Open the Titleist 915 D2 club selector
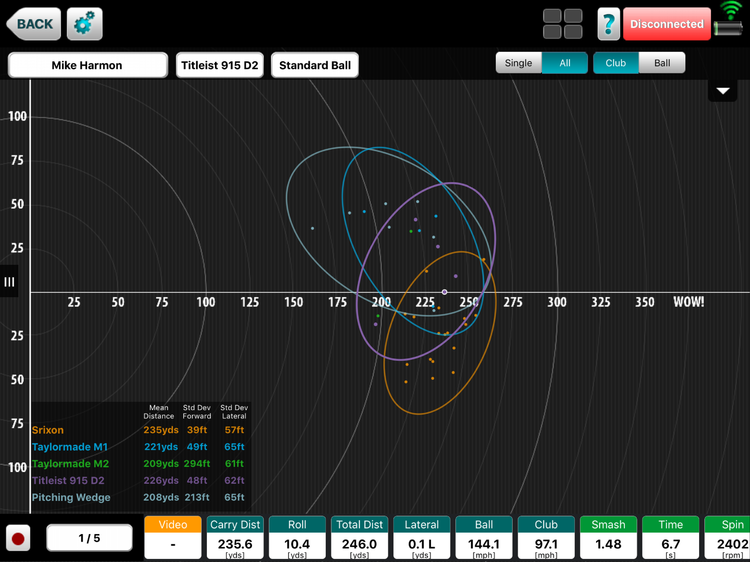The height and width of the screenshot is (562, 750). (219, 66)
